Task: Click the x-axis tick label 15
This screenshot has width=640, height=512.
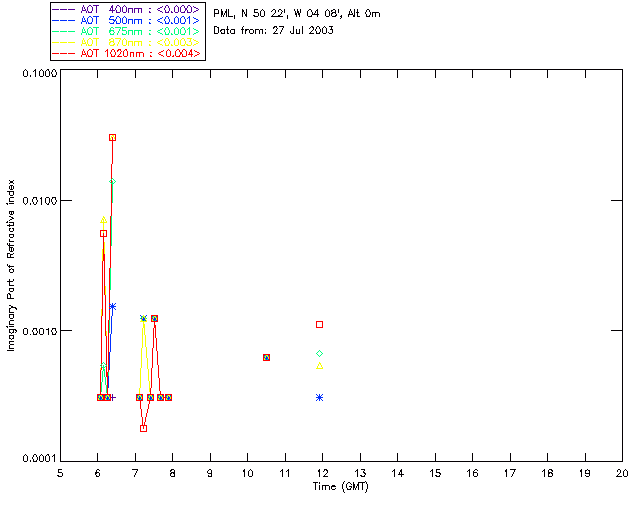Action: [435, 474]
